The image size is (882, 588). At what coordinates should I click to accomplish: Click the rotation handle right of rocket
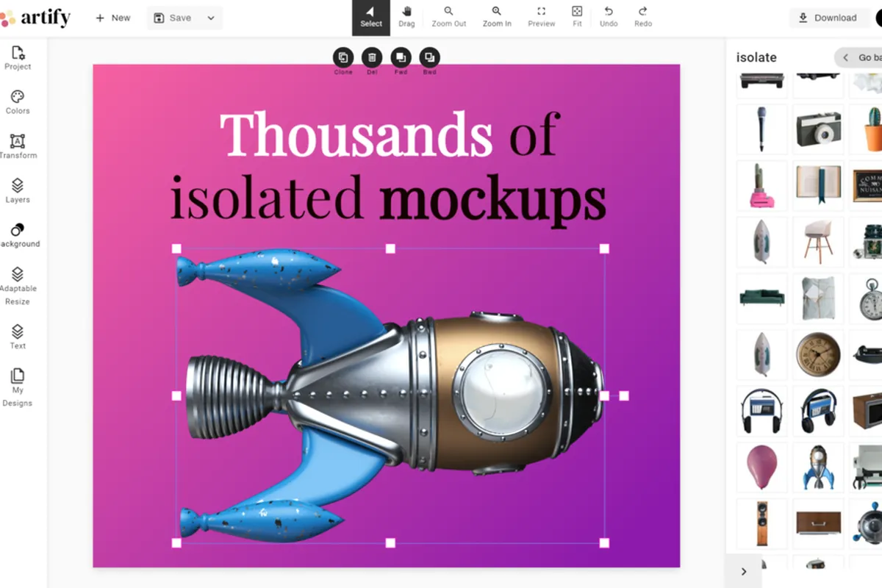click(624, 395)
